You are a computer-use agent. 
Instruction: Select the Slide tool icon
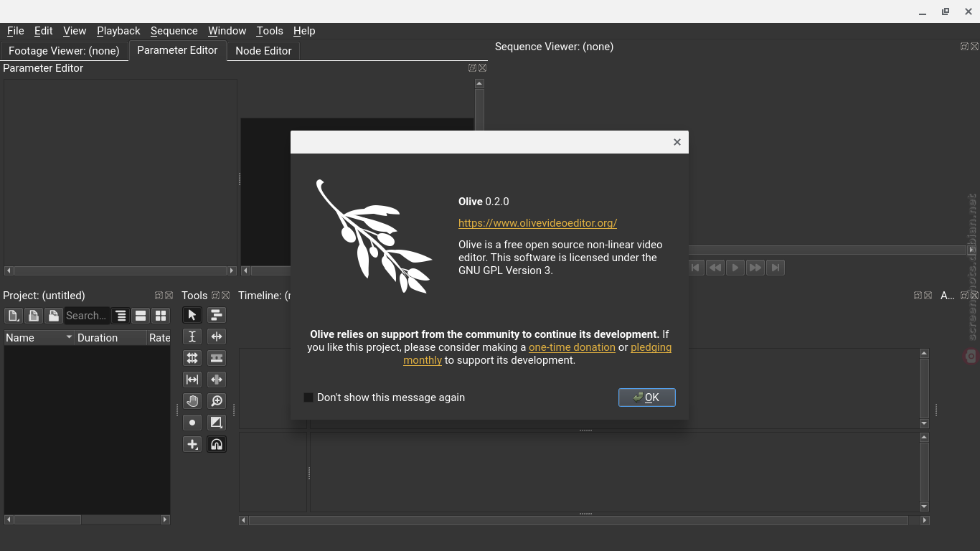coord(217,380)
